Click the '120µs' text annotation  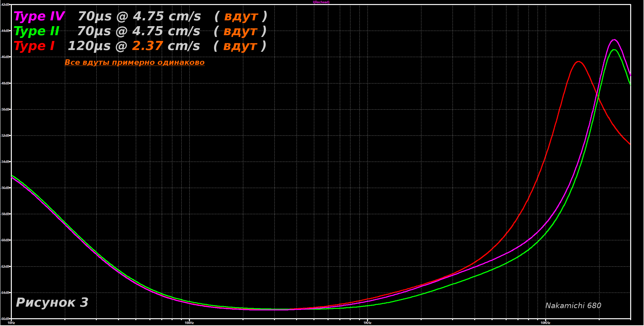(x=89, y=46)
